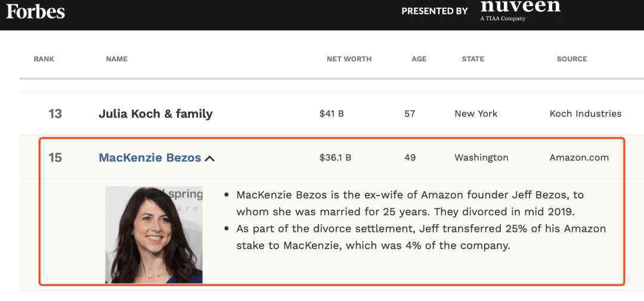
Task: Select rank number 15 cell
Action: 55,158
